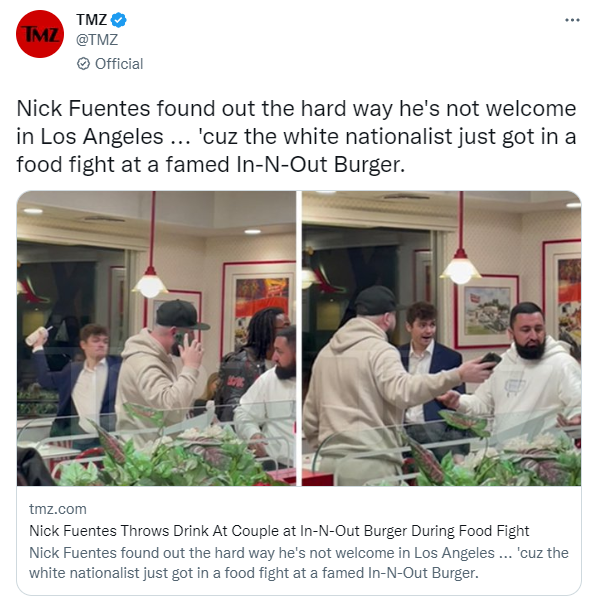Open the right photo in the link card
Viewport: 593px width, 601px height.
(441, 338)
